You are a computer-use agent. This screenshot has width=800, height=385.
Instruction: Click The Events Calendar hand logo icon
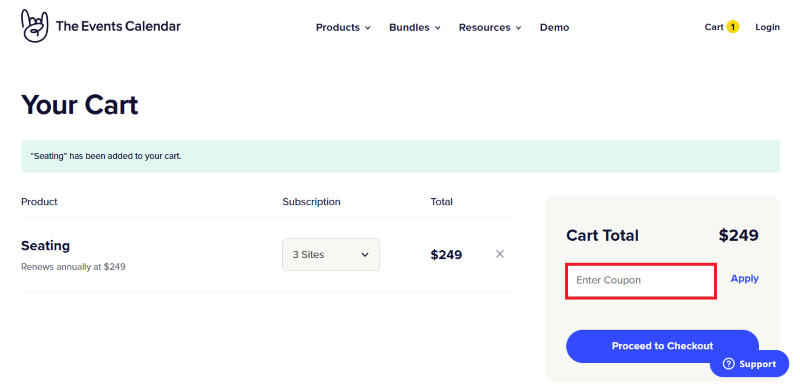point(35,26)
